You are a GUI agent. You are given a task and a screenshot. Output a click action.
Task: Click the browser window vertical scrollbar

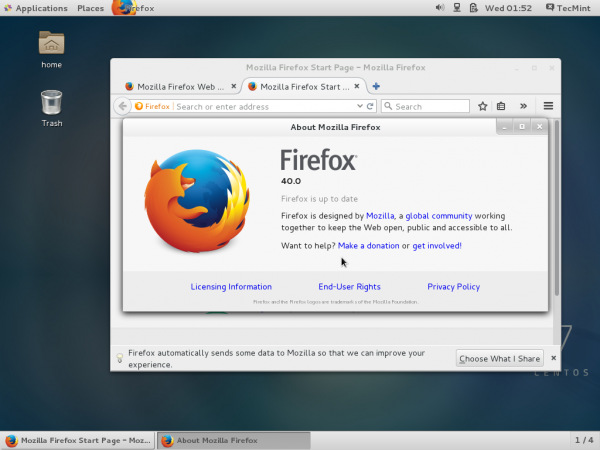click(557, 208)
